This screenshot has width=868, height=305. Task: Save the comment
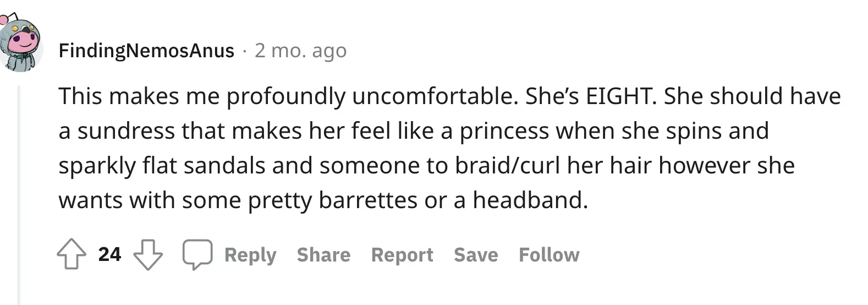pyautogui.click(x=476, y=255)
